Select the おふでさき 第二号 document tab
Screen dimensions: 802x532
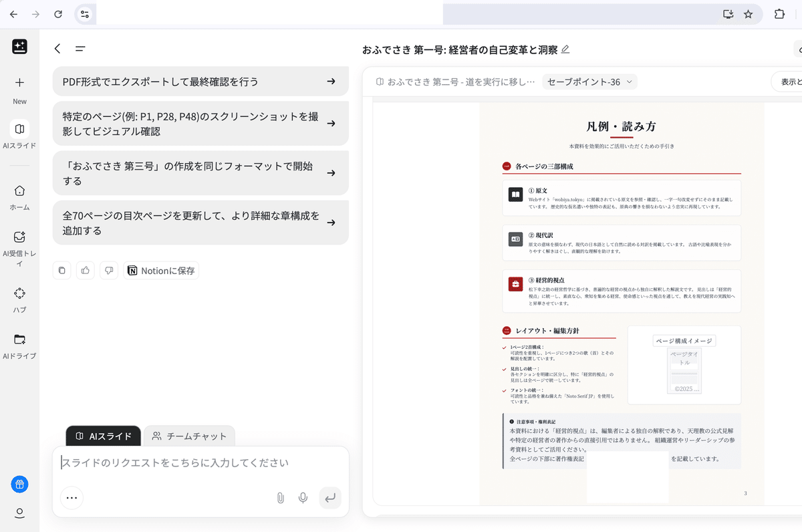(456, 82)
